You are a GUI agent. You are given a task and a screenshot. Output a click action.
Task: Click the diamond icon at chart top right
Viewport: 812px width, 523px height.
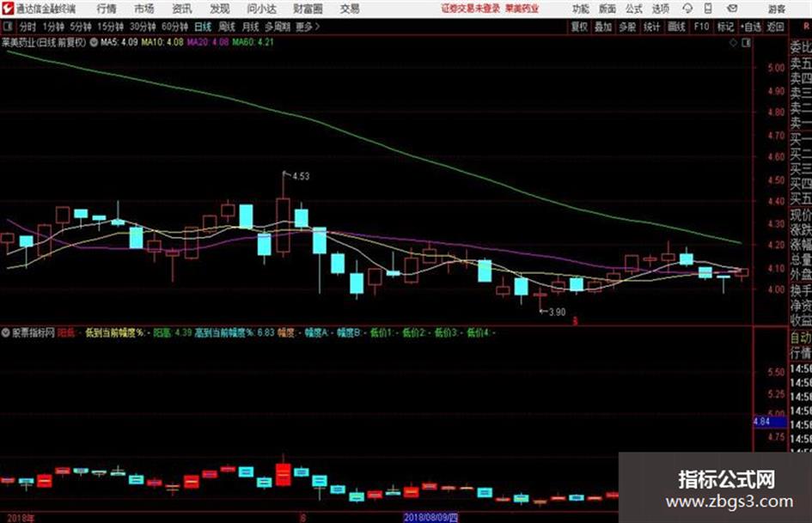[x=733, y=43]
